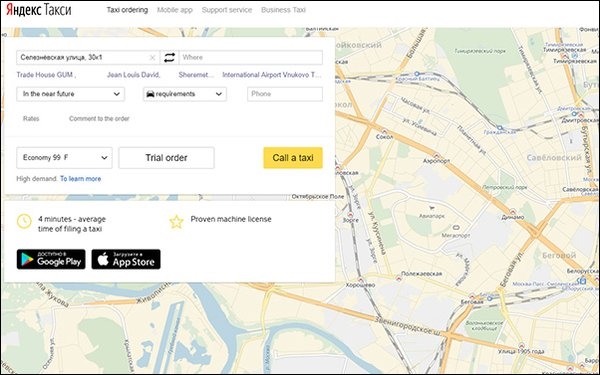This screenshot has height=375, width=600.
Task: Choose Jean Louis David suggestion
Action: pyautogui.click(x=134, y=75)
